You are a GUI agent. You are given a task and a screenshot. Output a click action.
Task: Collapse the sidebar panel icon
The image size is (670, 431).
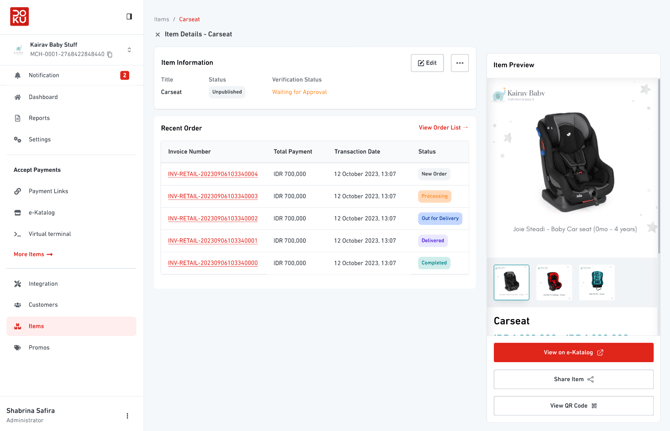click(x=129, y=17)
